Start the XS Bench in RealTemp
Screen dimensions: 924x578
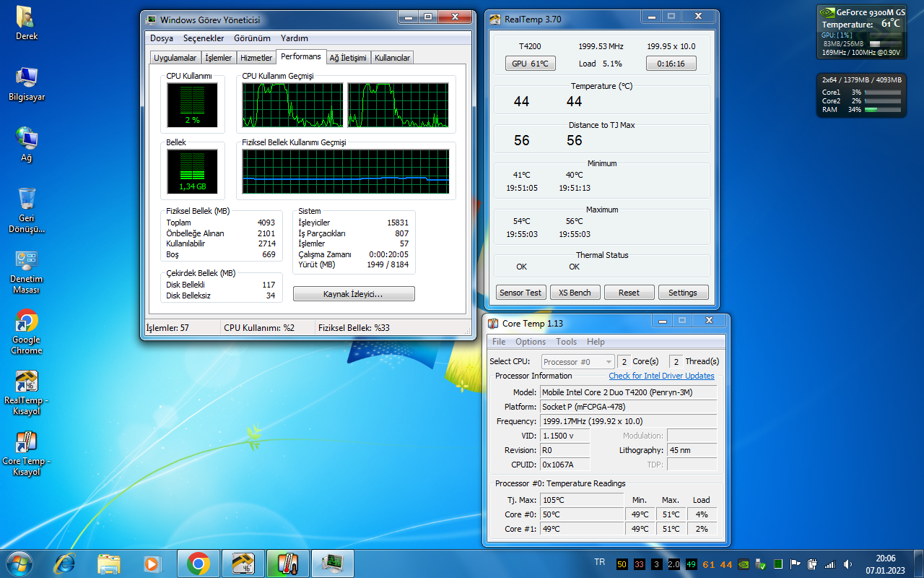point(575,293)
